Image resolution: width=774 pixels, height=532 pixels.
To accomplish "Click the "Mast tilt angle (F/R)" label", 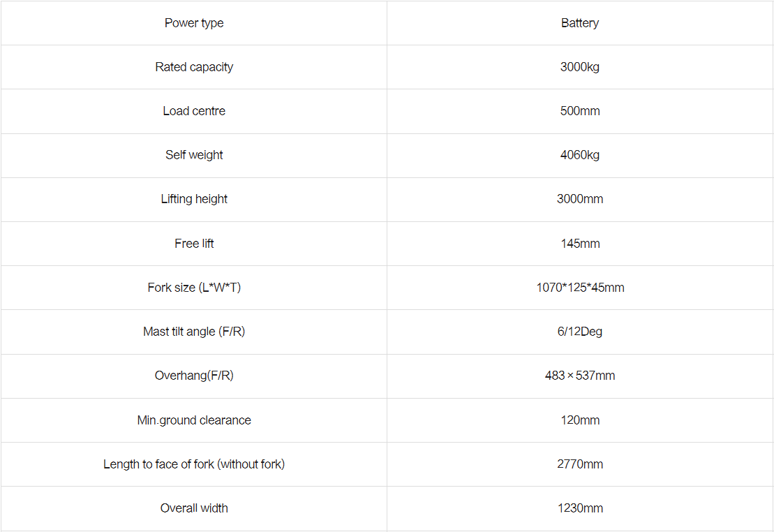I will point(194,332).
